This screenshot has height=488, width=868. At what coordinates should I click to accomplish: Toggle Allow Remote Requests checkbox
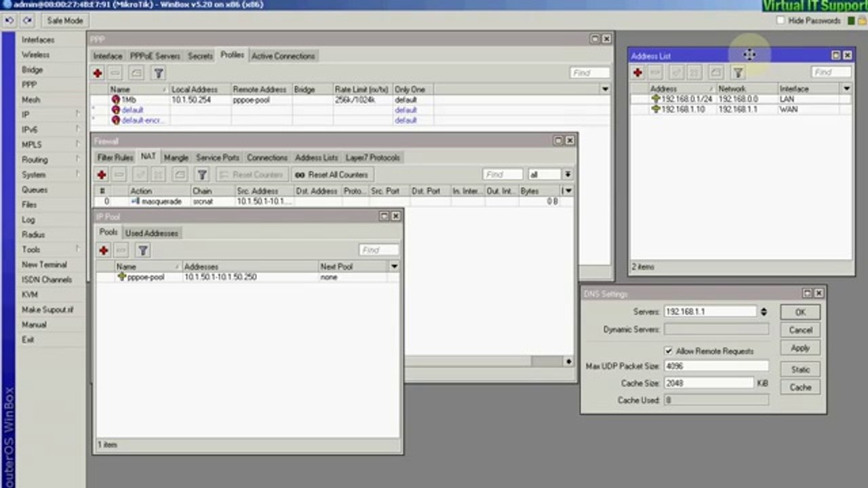click(x=669, y=351)
